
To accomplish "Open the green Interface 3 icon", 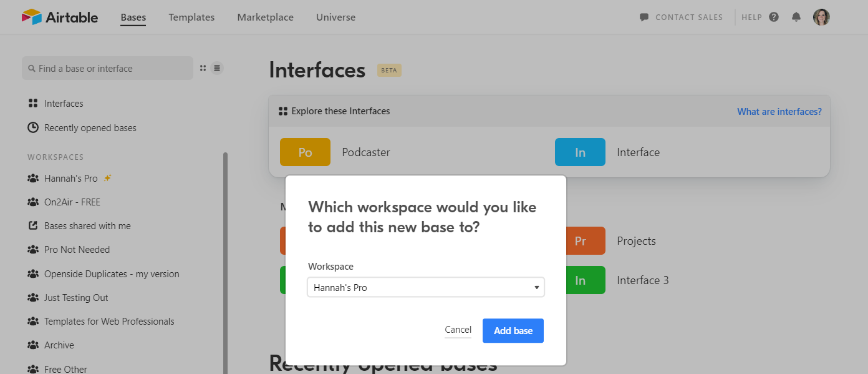I will tap(580, 280).
